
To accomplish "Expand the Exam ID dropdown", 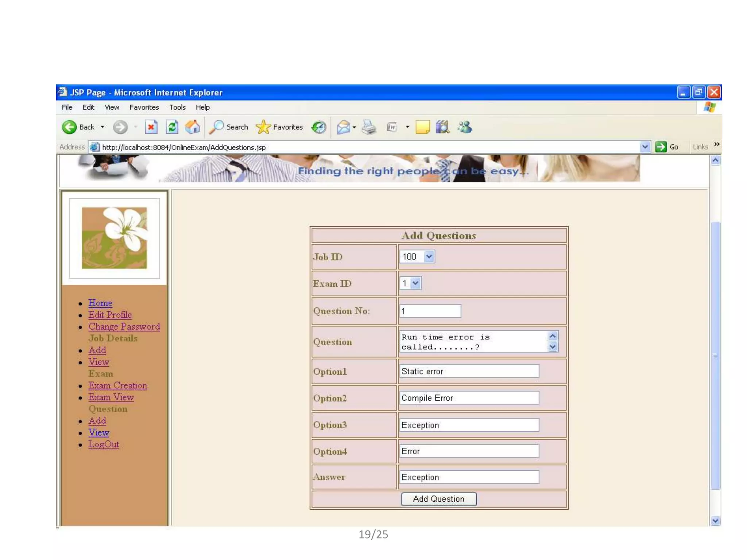I will tap(415, 283).
